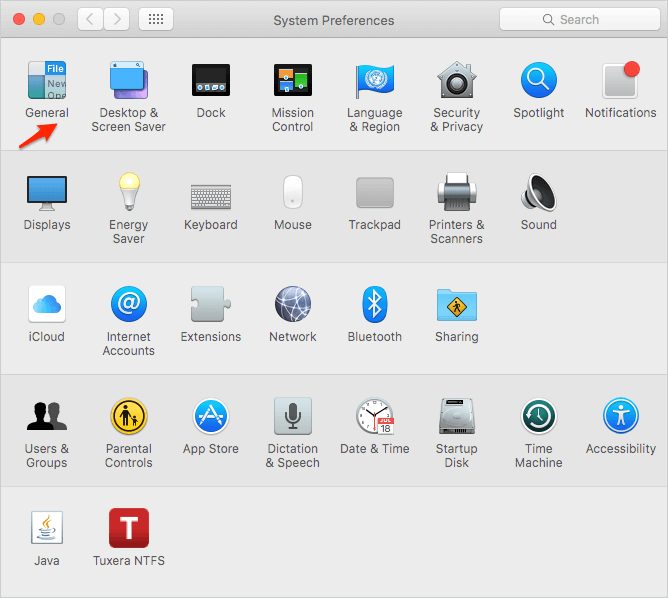
Task: Open Spotlight preferences
Action: click(x=538, y=80)
